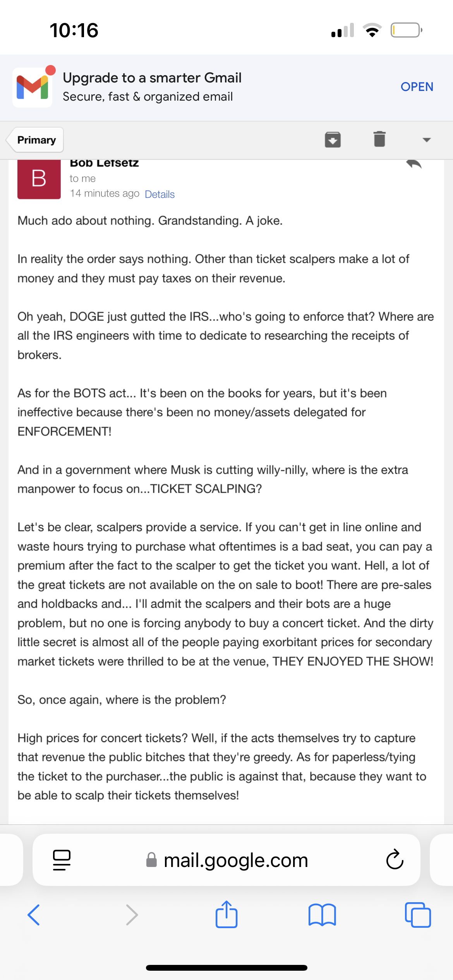Tap Bob Lefsetz sender avatar
The width and height of the screenshot is (453, 980).
tap(39, 179)
